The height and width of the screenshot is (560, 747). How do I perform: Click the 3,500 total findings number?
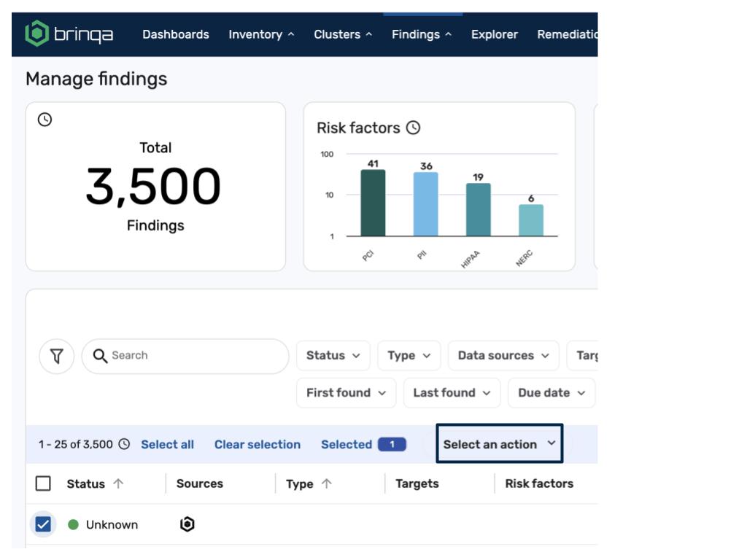153,186
